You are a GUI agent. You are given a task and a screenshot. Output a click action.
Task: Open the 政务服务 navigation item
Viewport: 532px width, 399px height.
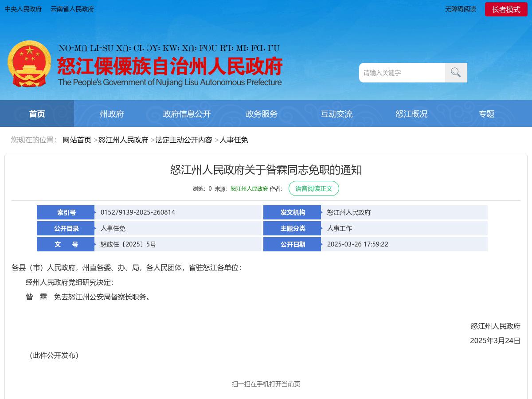(x=262, y=113)
